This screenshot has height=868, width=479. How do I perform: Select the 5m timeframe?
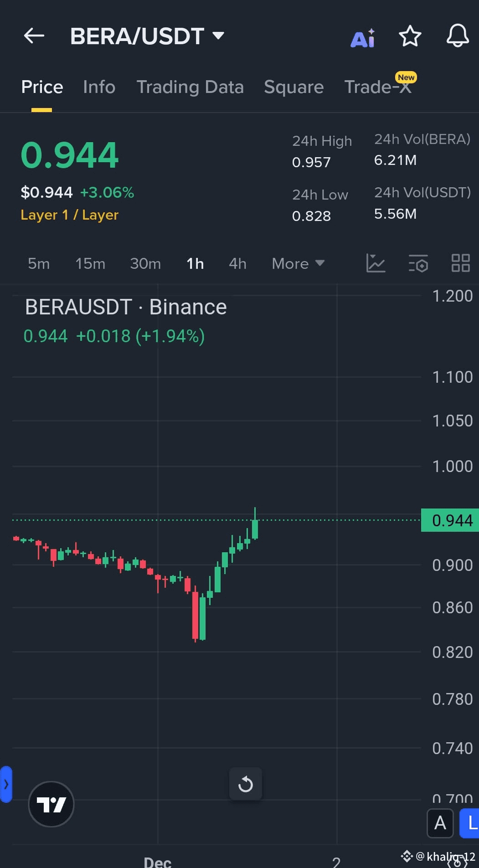click(x=39, y=263)
